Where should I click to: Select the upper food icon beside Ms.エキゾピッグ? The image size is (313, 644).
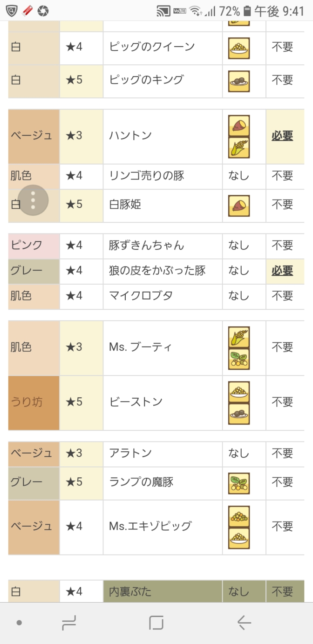click(239, 517)
